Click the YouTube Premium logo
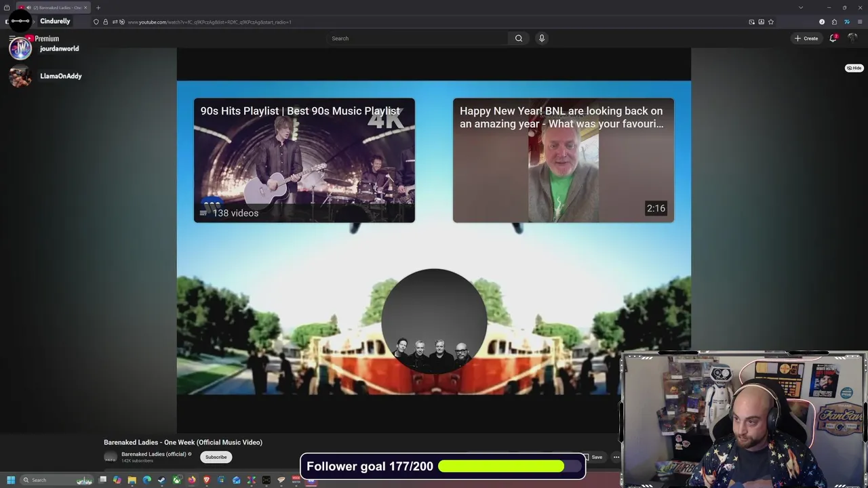This screenshot has height=488, width=868. (x=42, y=39)
